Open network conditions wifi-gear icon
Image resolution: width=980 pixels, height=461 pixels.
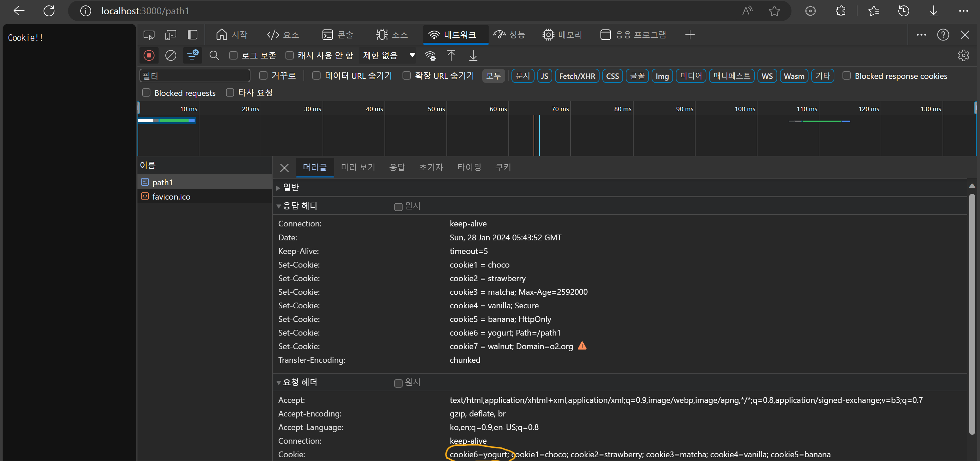[x=430, y=56]
